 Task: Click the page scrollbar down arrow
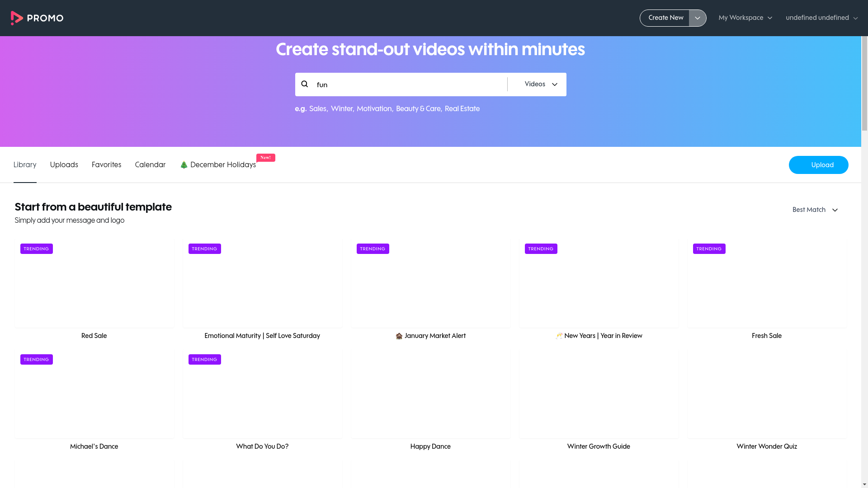pyautogui.click(x=864, y=484)
